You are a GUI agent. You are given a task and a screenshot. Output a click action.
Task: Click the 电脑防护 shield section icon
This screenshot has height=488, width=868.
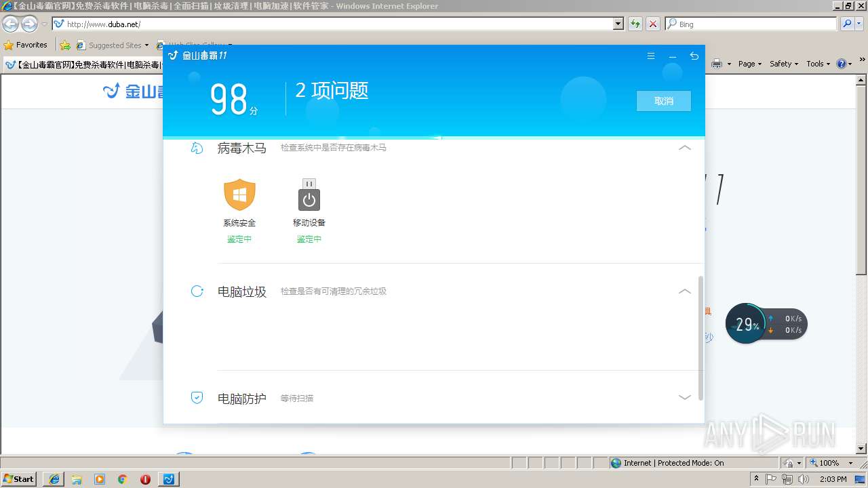197,398
